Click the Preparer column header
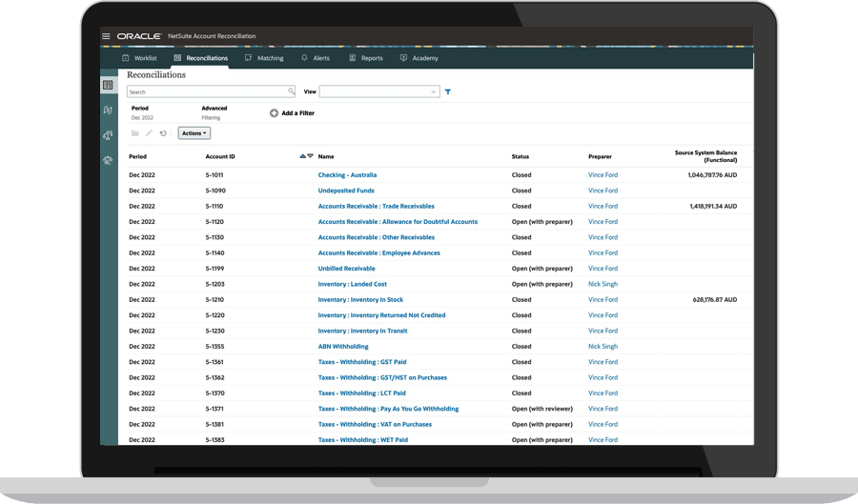 [x=600, y=156]
